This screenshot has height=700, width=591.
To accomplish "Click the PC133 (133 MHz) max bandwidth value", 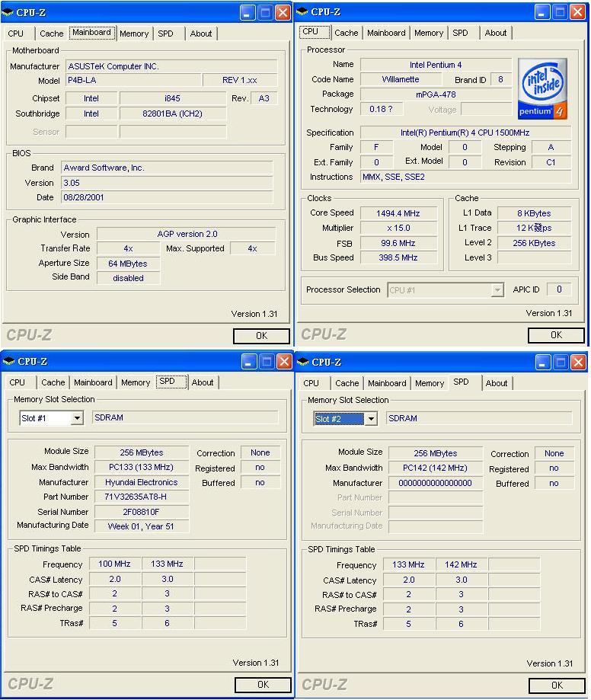I will [x=142, y=467].
